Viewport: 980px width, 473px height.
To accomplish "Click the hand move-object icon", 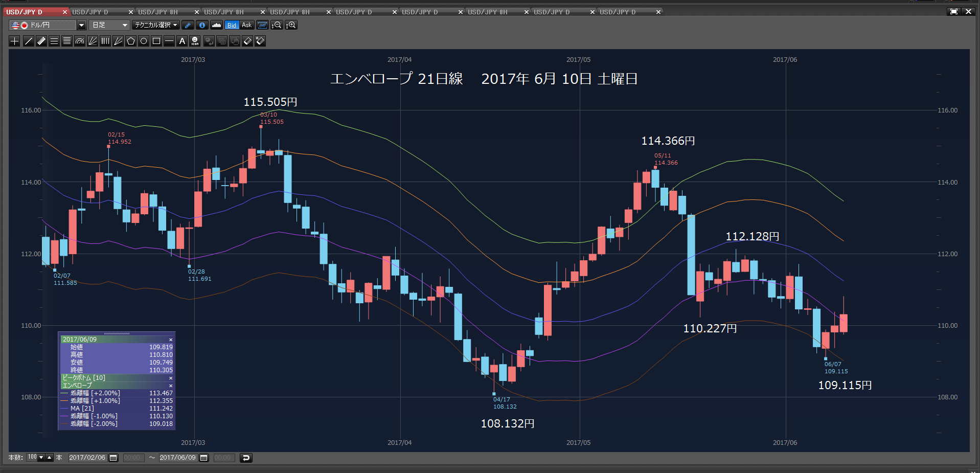I will click(x=235, y=41).
